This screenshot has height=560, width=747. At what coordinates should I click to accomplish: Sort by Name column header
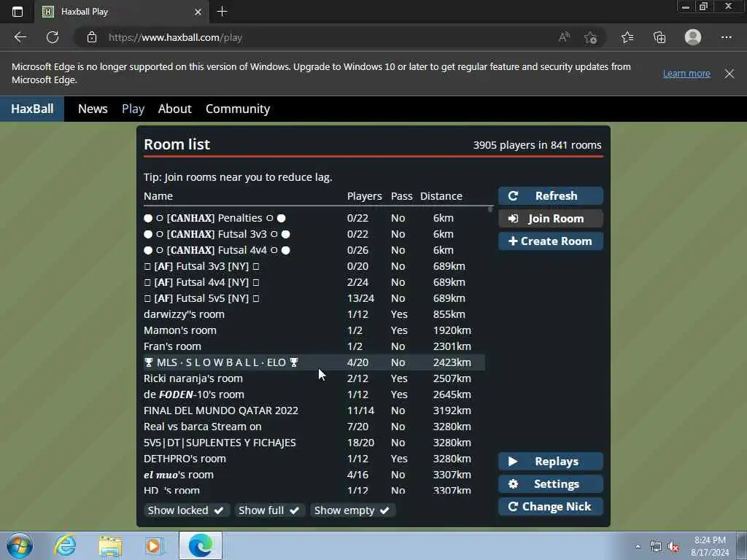(x=158, y=196)
